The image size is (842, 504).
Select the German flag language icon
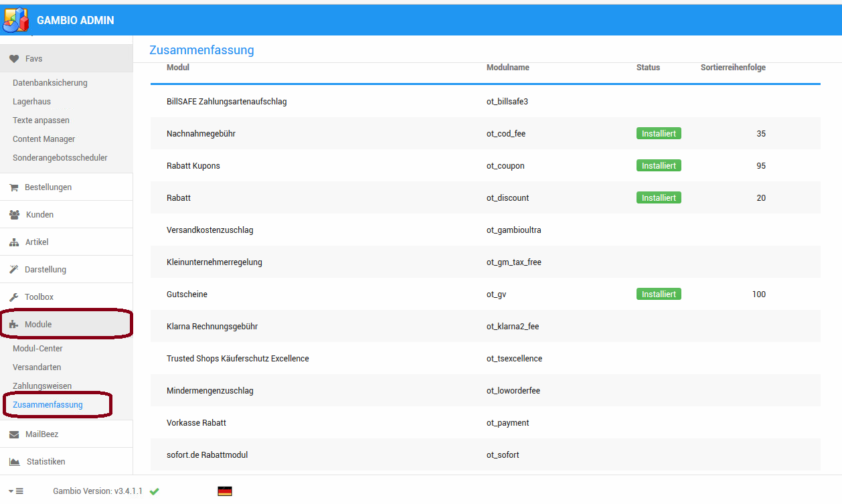pyautogui.click(x=225, y=491)
